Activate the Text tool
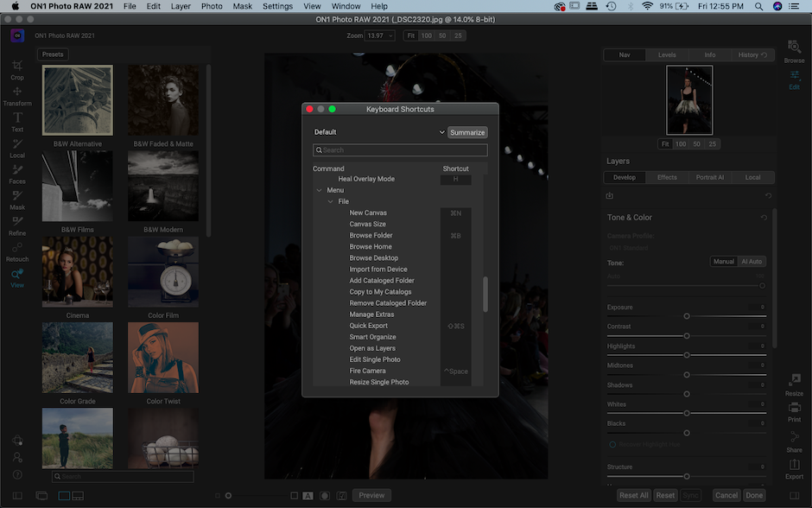812x508 pixels. click(x=17, y=121)
